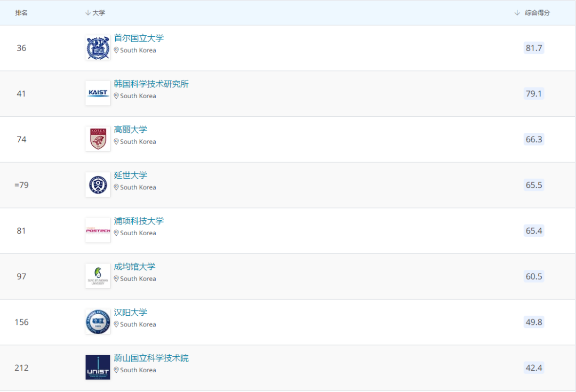Open 延世大学 university link
The height and width of the screenshot is (392, 576).
click(x=131, y=175)
